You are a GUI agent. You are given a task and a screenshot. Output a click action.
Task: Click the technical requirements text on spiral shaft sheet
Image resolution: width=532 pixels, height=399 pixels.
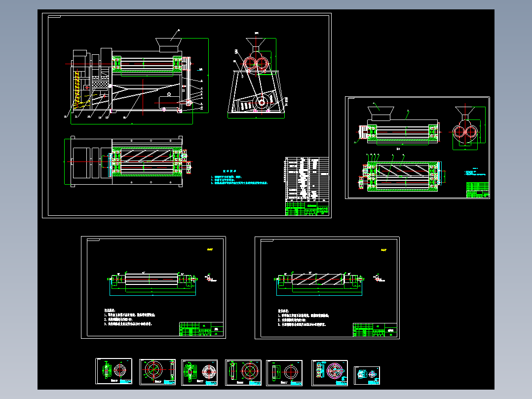click(303, 318)
